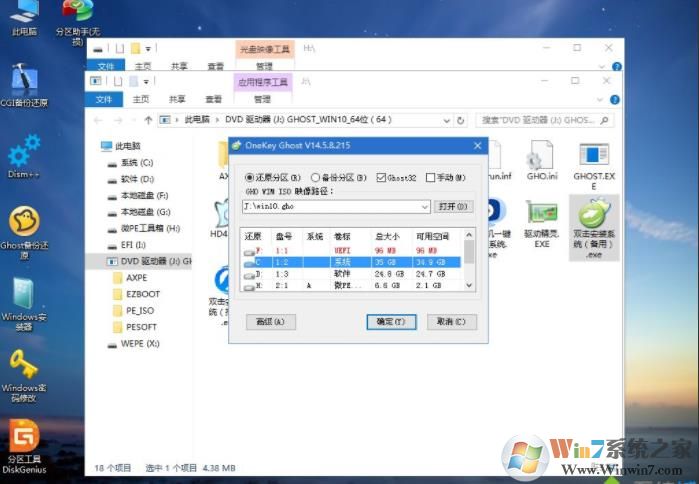
Task: Open 分区助手 desktop icon
Action: click(78, 21)
